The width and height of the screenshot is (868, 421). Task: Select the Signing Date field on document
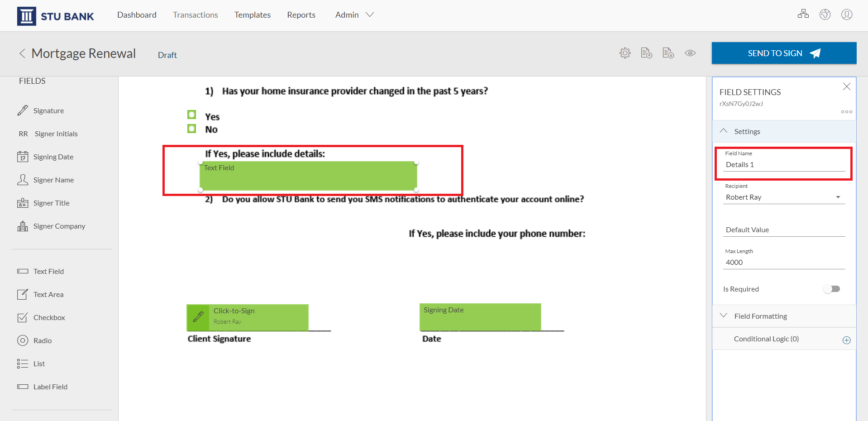(480, 317)
